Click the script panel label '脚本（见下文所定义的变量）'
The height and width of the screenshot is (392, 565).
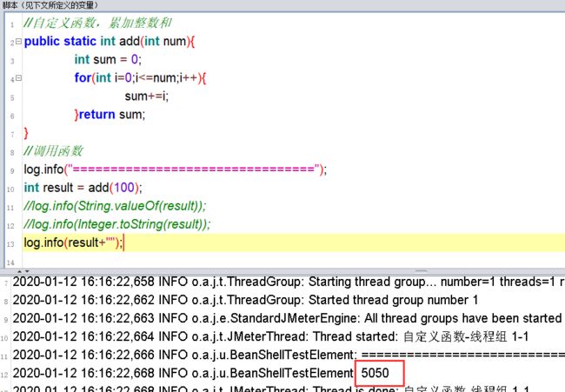(50, 5)
